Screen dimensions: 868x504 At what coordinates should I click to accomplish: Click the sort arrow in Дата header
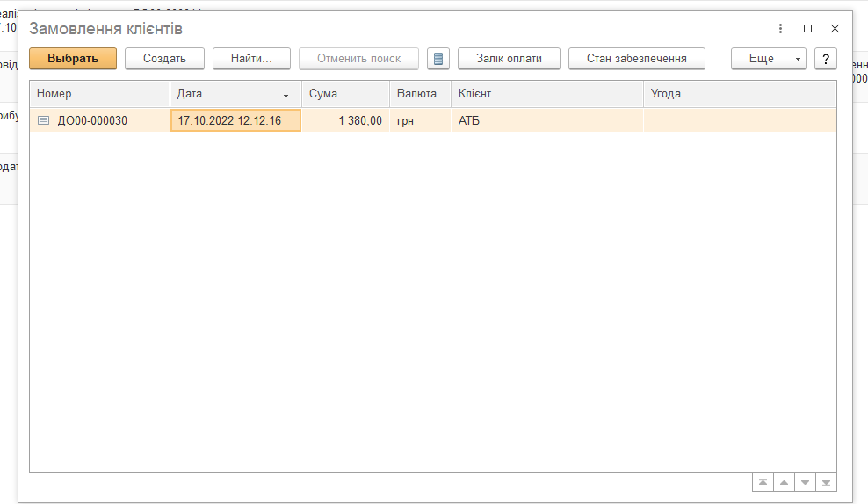point(286,93)
